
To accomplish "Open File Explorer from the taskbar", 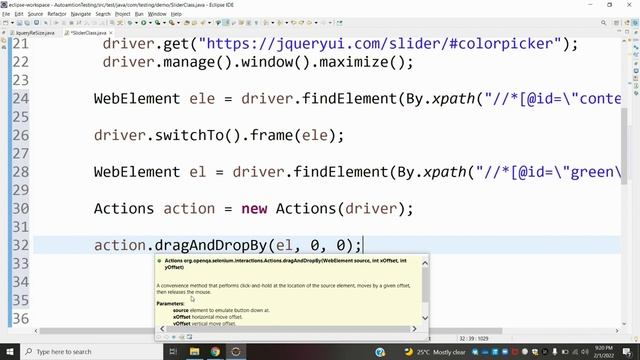I will 194,351.
